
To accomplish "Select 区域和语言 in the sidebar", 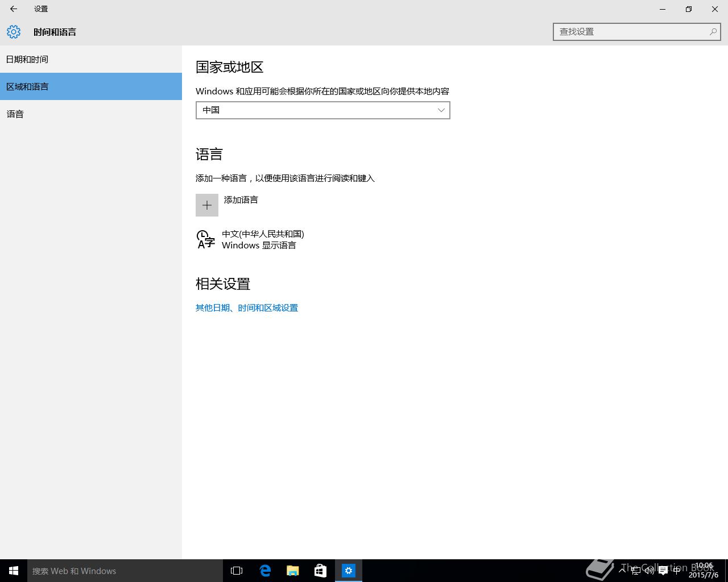I will click(91, 86).
